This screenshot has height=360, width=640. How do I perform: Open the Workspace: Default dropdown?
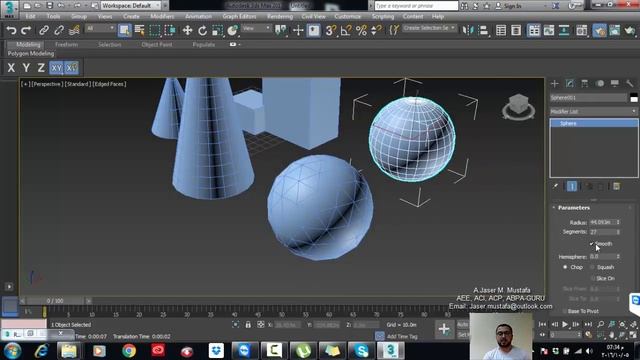pos(131,6)
